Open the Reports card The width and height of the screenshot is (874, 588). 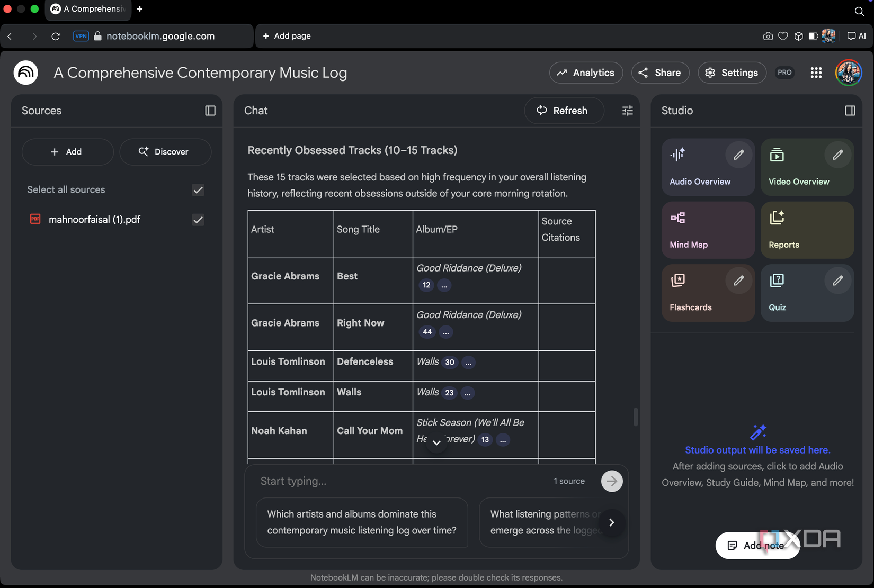[807, 230]
